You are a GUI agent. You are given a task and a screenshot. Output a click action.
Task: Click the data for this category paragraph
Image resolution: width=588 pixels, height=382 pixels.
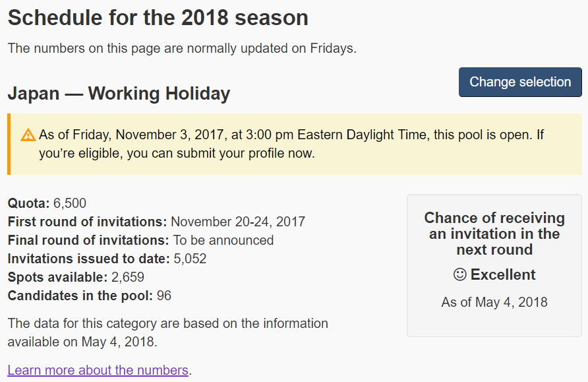click(167, 333)
